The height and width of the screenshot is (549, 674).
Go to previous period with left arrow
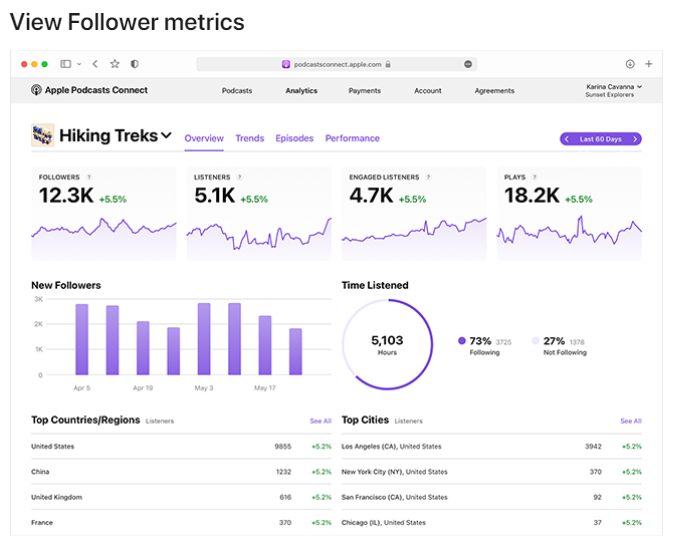[x=567, y=139]
